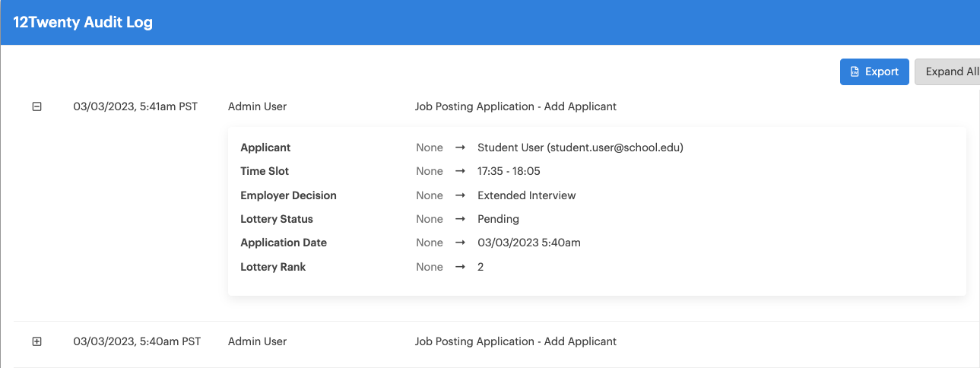
Task: Click the Pending lottery status value
Action: coord(498,219)
